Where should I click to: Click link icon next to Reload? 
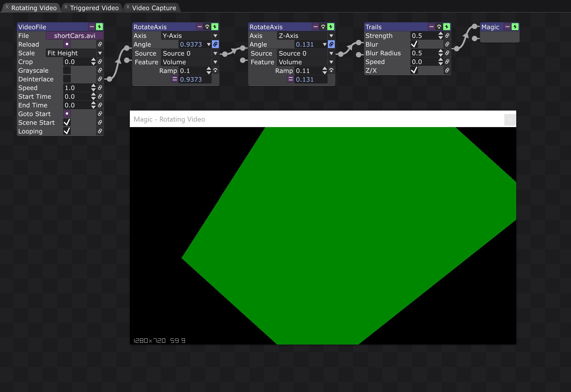(x=100, y=44)
